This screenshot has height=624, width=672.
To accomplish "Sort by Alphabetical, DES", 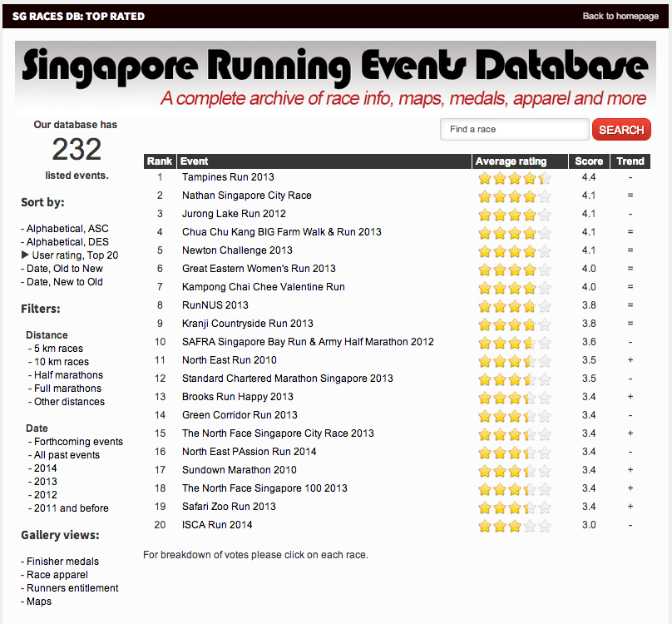I will [x=67, y=242].
